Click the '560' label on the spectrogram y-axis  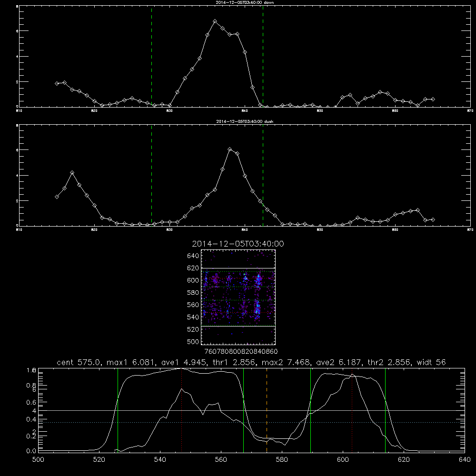pyautogui.click(x=193, y=305)
